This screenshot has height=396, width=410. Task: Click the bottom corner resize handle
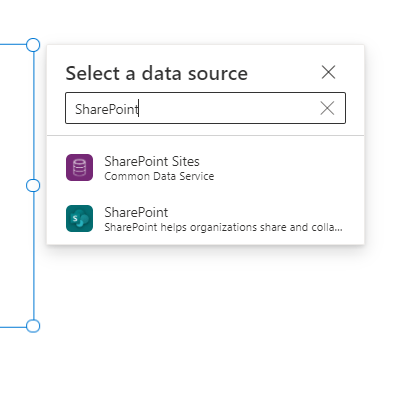[x=33, y=326]
